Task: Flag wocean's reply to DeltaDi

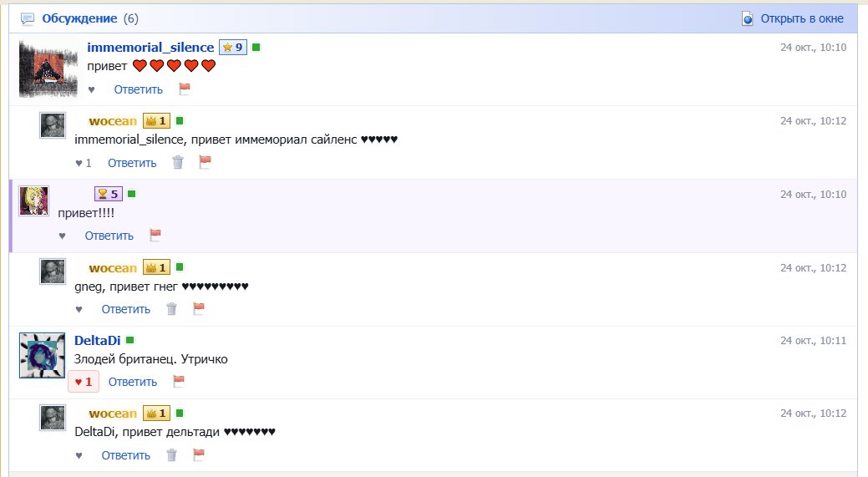Action: click(199, 454)
